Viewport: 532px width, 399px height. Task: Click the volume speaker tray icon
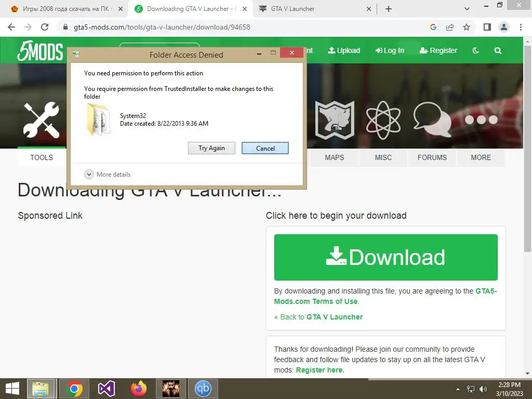point(483,389)
